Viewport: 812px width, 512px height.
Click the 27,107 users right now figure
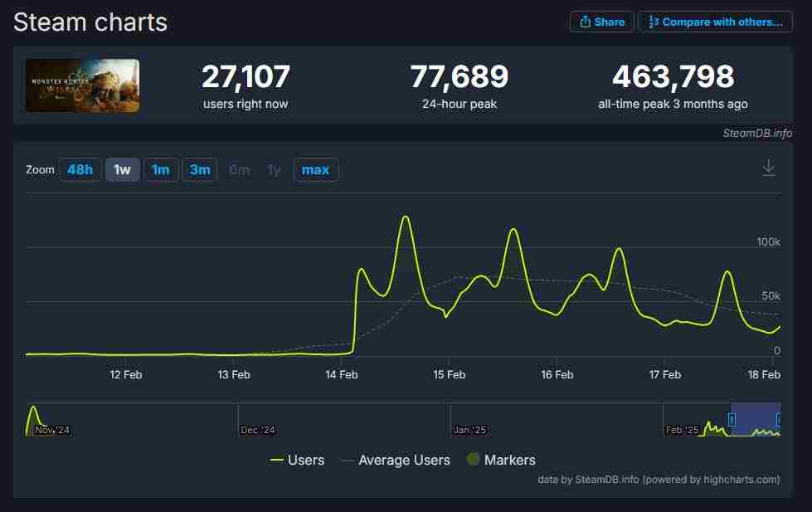pos(246,76)
